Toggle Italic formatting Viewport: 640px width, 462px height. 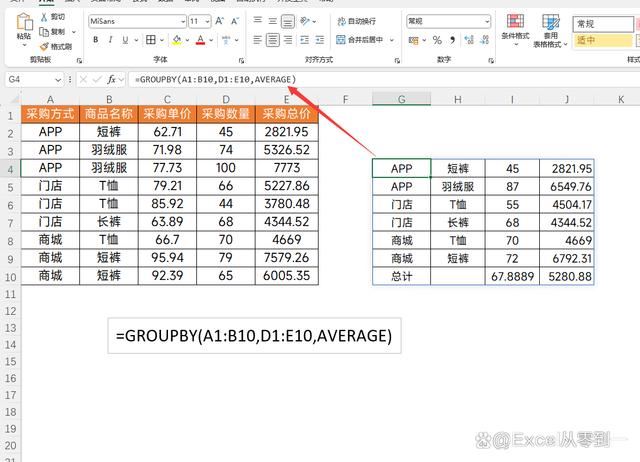pyautogui.click(x=110, y=40)
